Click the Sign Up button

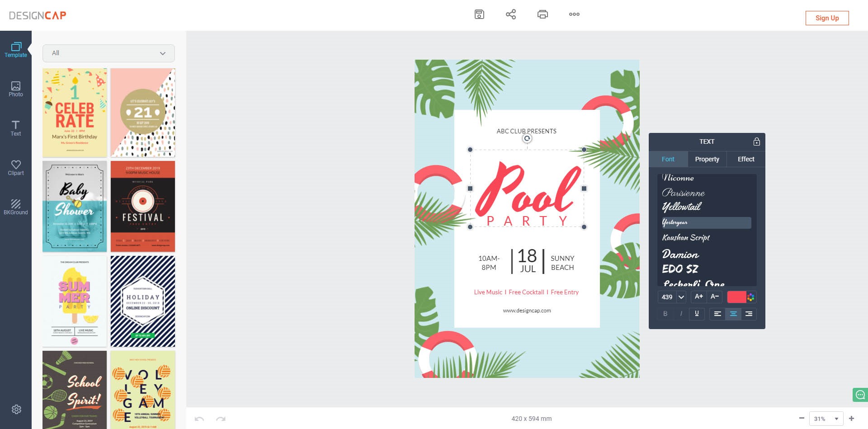[827, 18]
